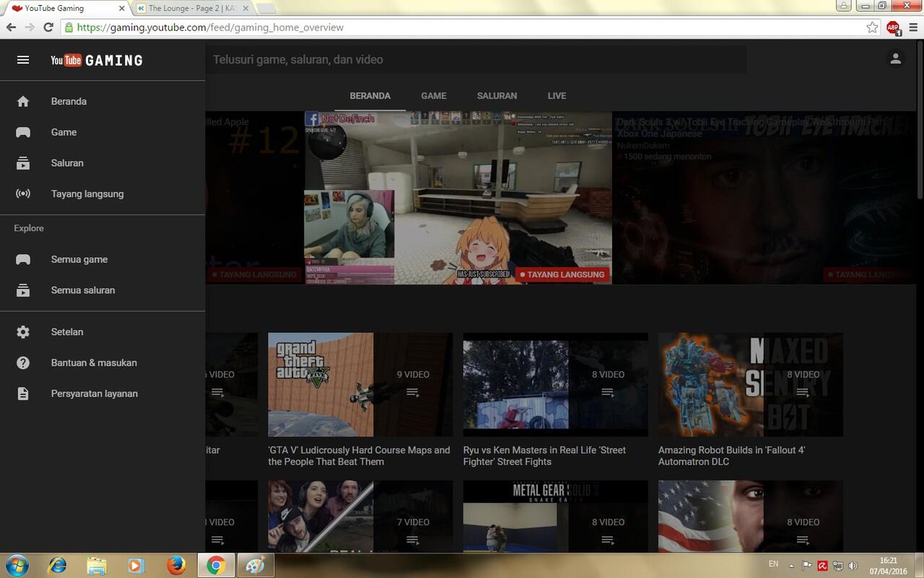Switch to SALURAN tab
Image resolution: width=924 pixels, height=578 pixels.
click(x=497, y=96)
